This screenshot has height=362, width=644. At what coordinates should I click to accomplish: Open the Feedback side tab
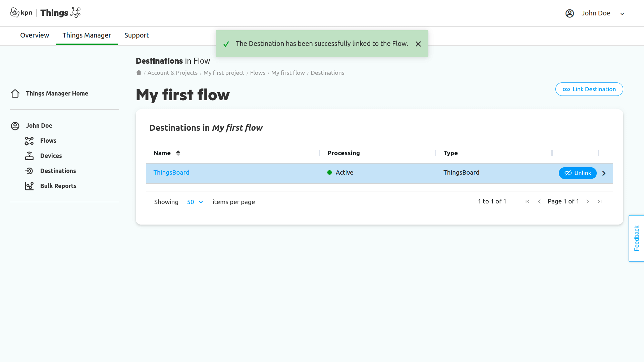point(636,238)
